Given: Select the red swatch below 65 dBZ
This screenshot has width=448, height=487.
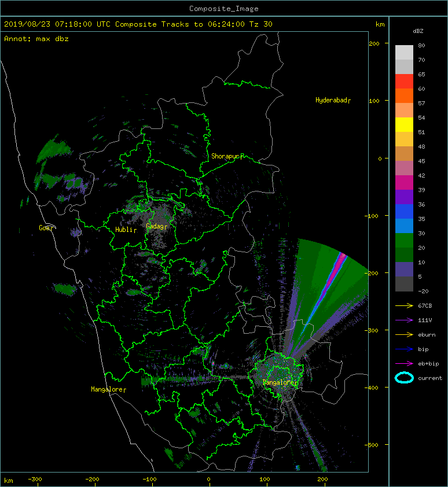Looking at the screenshot, I should (x=404, y=82).
